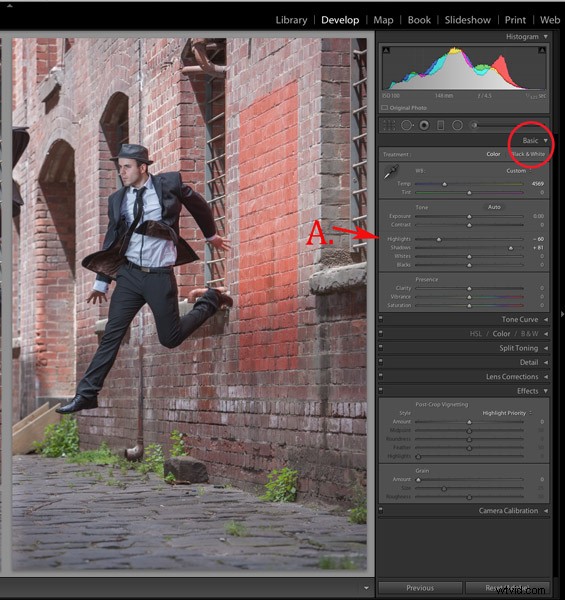Expand the Tone Curve panel triangle
565x600 pixels.
[546, 320]
